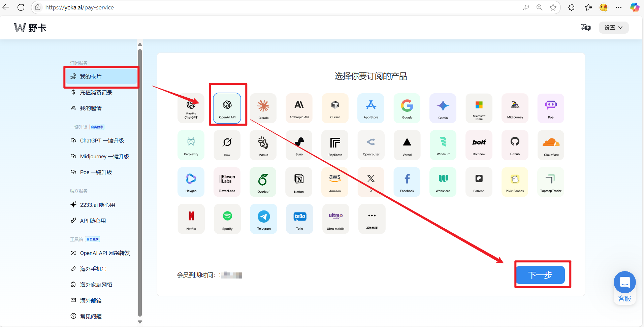This screenshot has height=327, width=644.
Task: Click the language translation icon in header
Action: (585, 28)
